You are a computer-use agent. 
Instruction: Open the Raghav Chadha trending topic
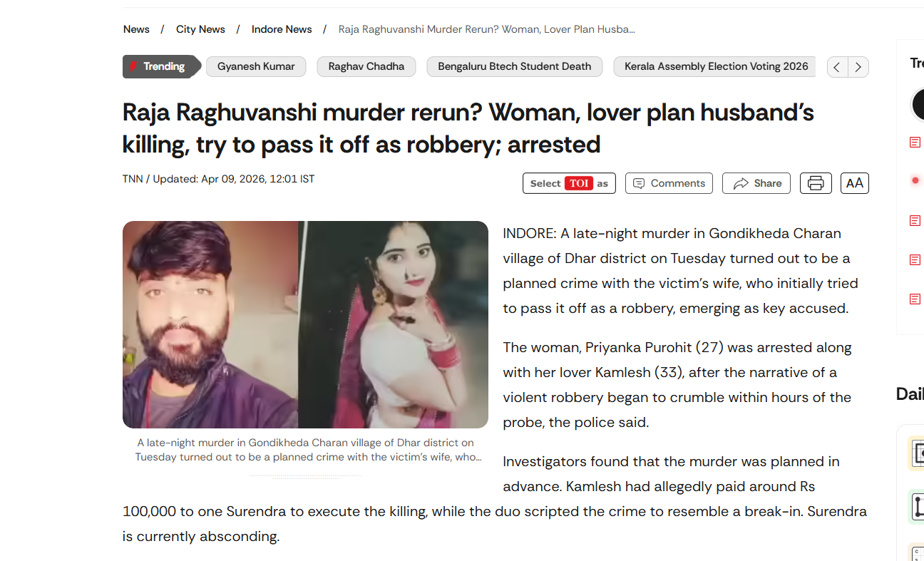tap(366, 66)
